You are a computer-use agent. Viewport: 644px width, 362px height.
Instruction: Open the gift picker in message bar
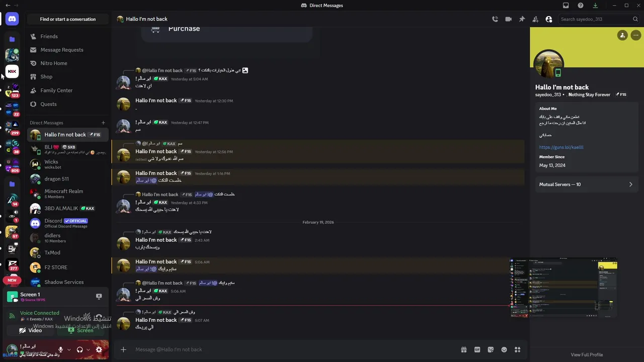pos(464,349)
